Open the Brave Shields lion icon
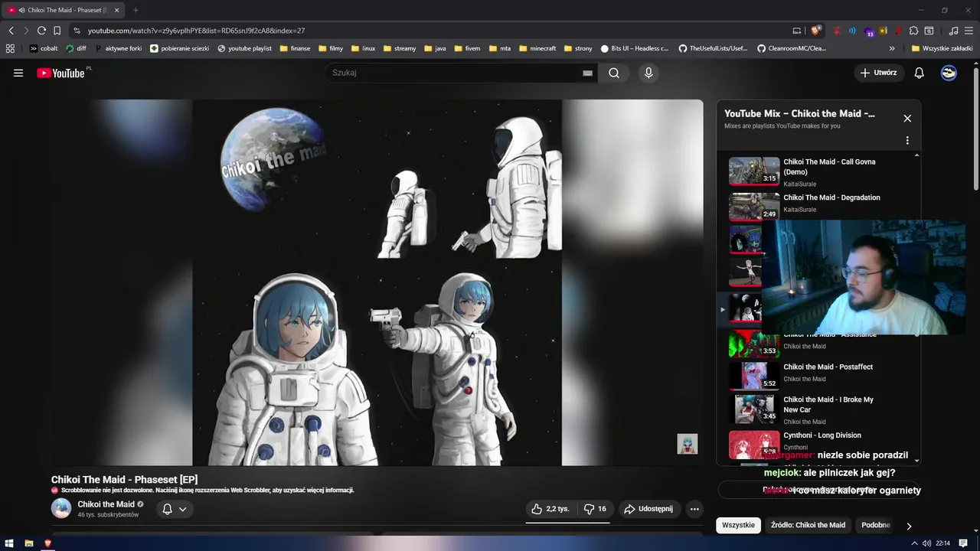 [816, 31]
